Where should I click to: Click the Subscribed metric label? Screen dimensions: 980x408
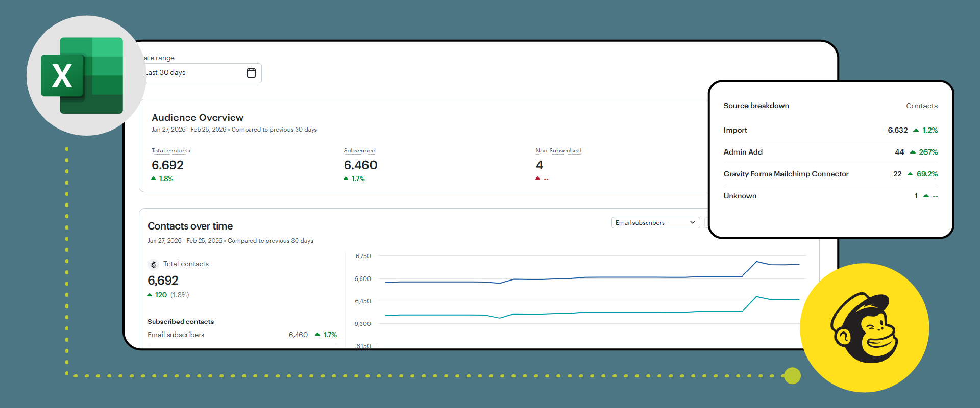pos(359,151)
